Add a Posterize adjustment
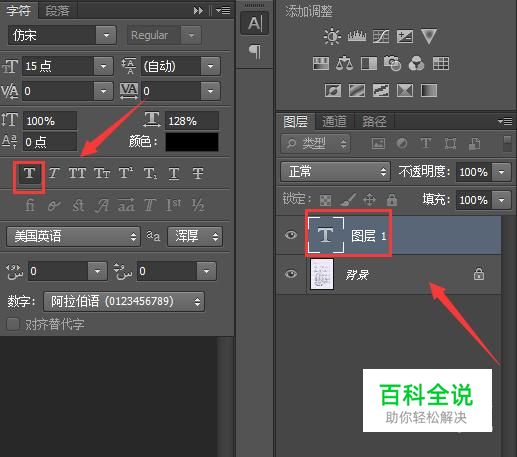The height and width of the screenshot is (457, 517). point(357,90)
